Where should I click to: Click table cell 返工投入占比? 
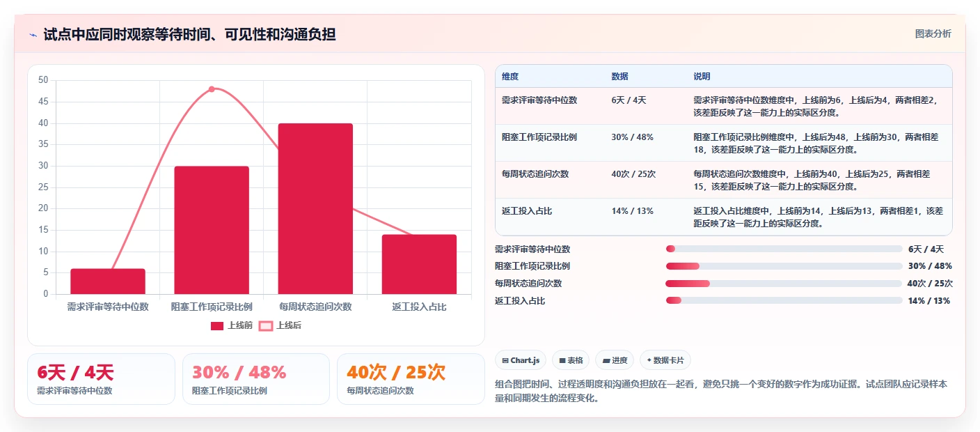click(x=527, y=210)
